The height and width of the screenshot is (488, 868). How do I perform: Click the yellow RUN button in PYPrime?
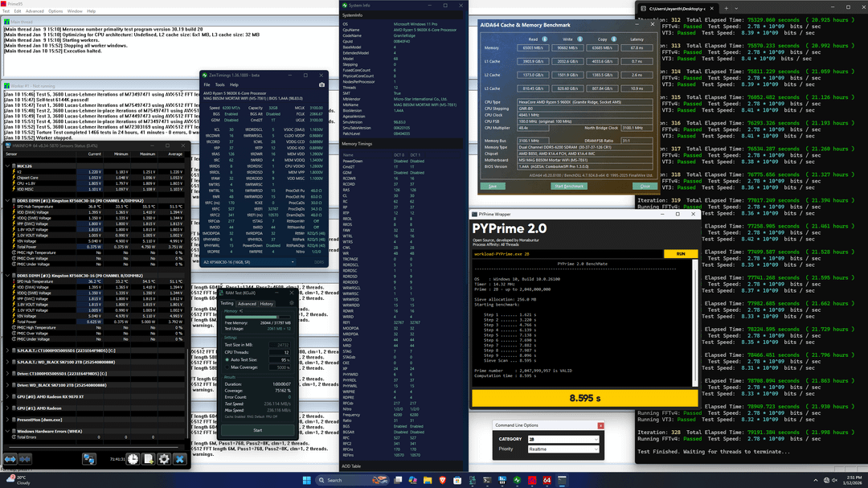[x=681, y=253]
